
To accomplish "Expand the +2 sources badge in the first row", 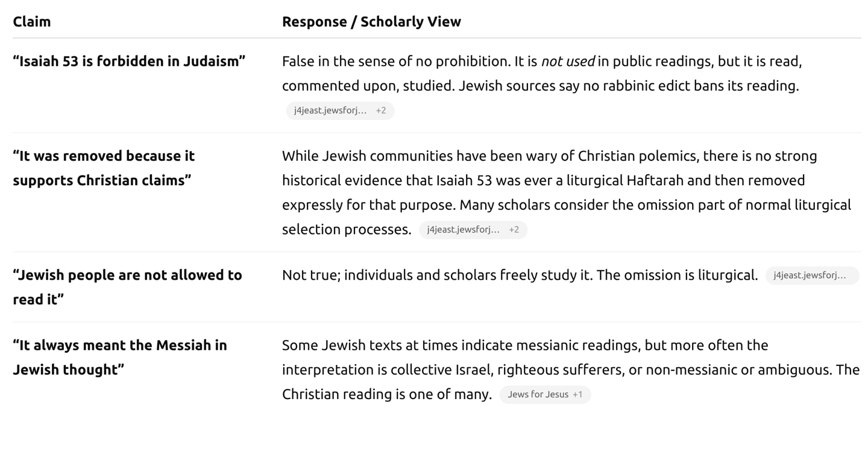I will [381, 110].
